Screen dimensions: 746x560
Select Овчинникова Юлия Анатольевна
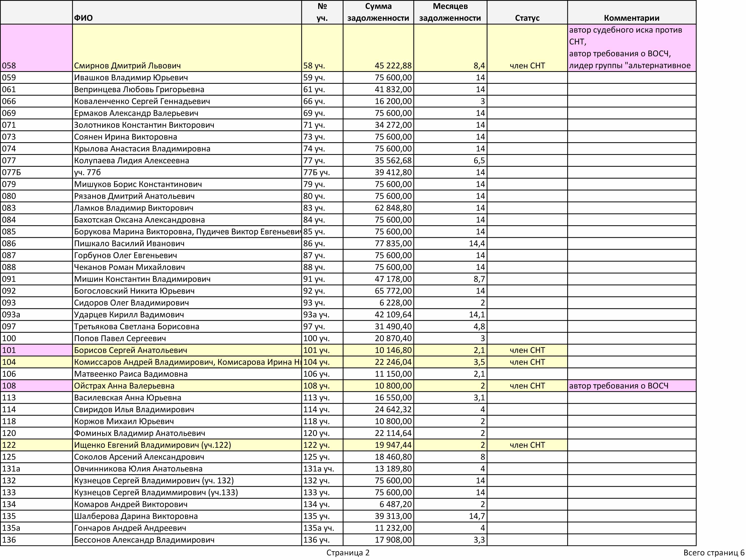pos(138,469)
